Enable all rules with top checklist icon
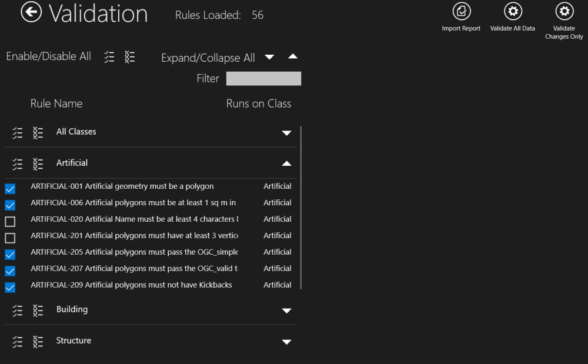588x364 pixels. pyautogui.click(x=109, y=56)
